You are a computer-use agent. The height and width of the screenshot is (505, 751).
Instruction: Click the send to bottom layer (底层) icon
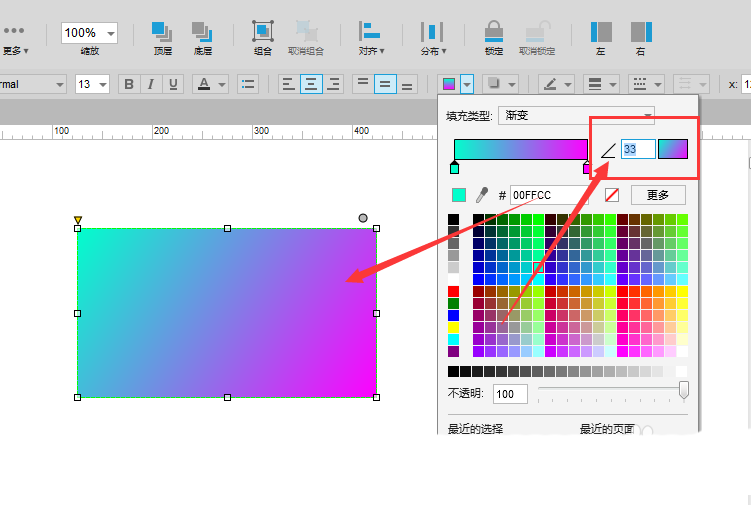pos(202,32)
